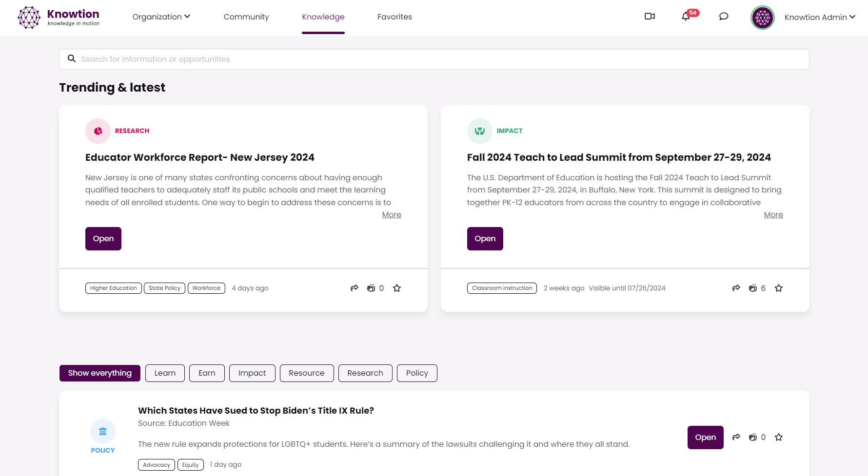The image size is (868, 476).
Task: Star the Fall 2024 Teach to Lead Summit
Action: (779, 288)
